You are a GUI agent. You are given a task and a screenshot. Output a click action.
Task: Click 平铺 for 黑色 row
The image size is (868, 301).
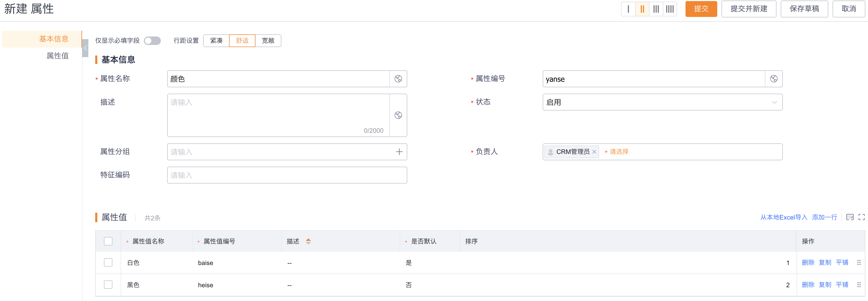click(842, 285)
